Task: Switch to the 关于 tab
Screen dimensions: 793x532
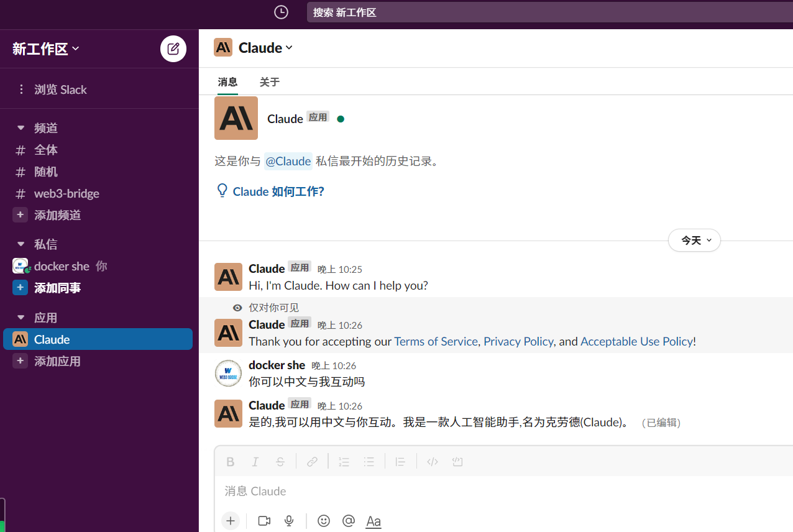Action: coord(270,82)
